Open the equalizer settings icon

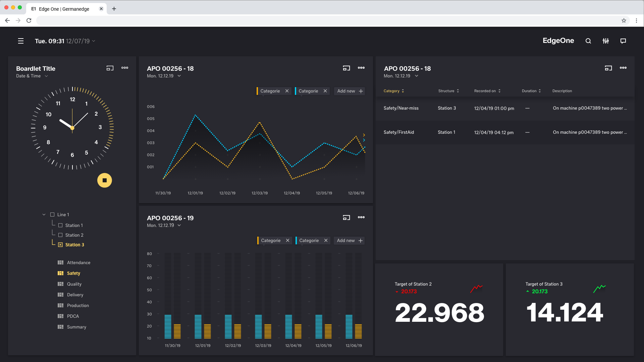tap(605, 41)
